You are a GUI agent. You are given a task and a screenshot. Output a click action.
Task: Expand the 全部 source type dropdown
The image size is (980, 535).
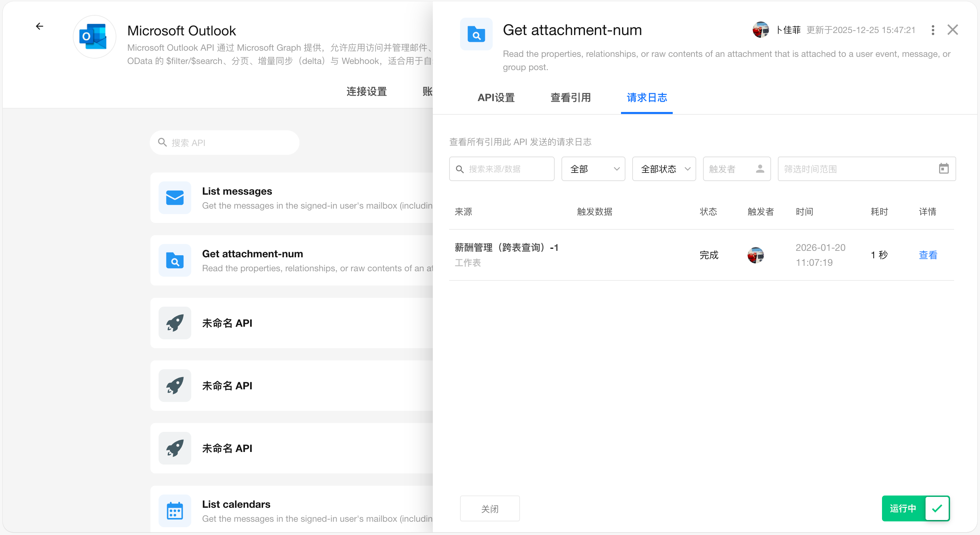coord(593,168)
